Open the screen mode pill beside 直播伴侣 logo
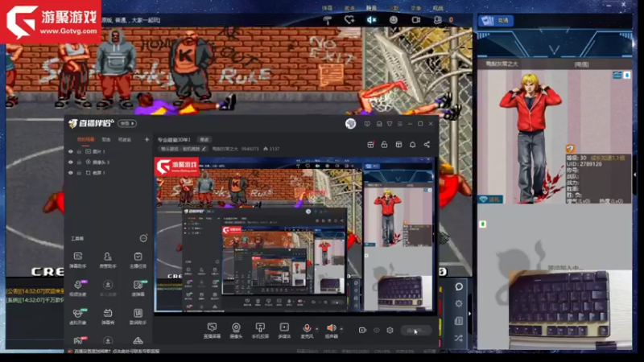This screenshot has height=362, width=644. click(x=127, y=123)
